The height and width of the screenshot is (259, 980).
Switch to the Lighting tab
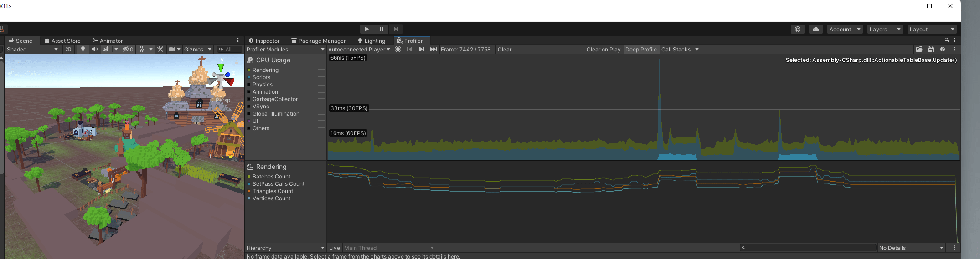click(371, 41)
